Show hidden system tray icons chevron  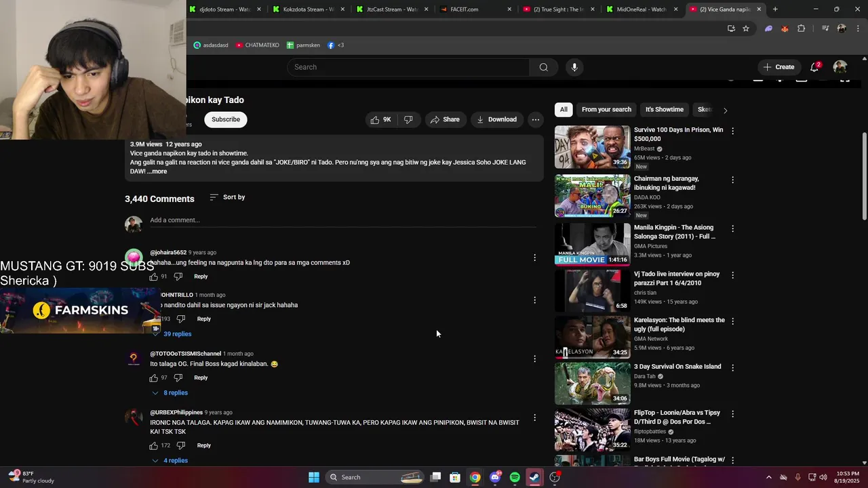click(768, 477)
